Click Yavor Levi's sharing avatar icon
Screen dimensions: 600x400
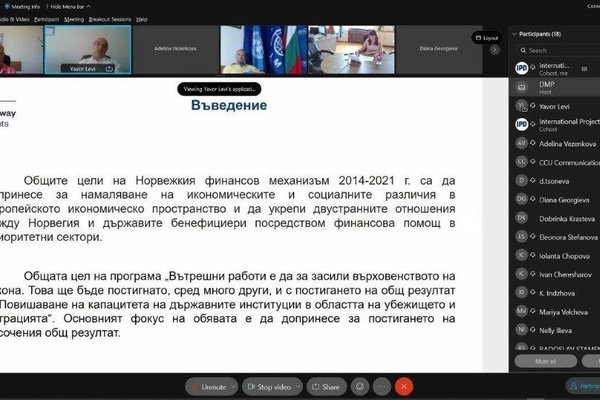522,106
